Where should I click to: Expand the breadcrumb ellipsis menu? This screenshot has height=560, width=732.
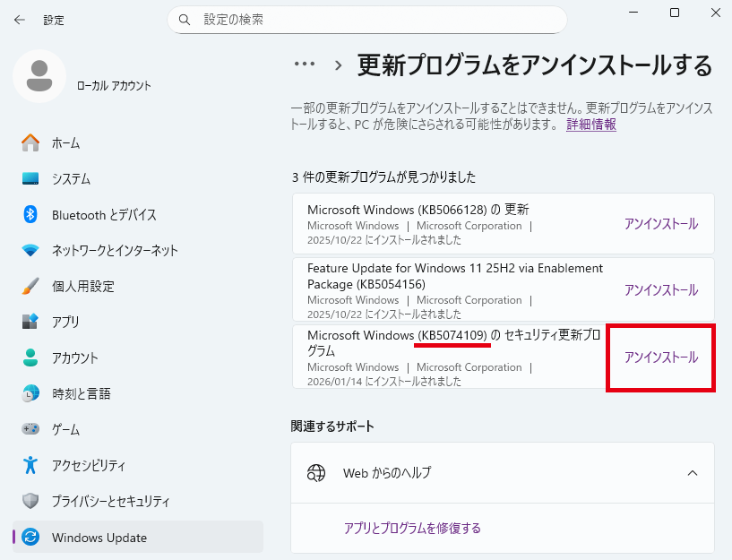[305, 65]
